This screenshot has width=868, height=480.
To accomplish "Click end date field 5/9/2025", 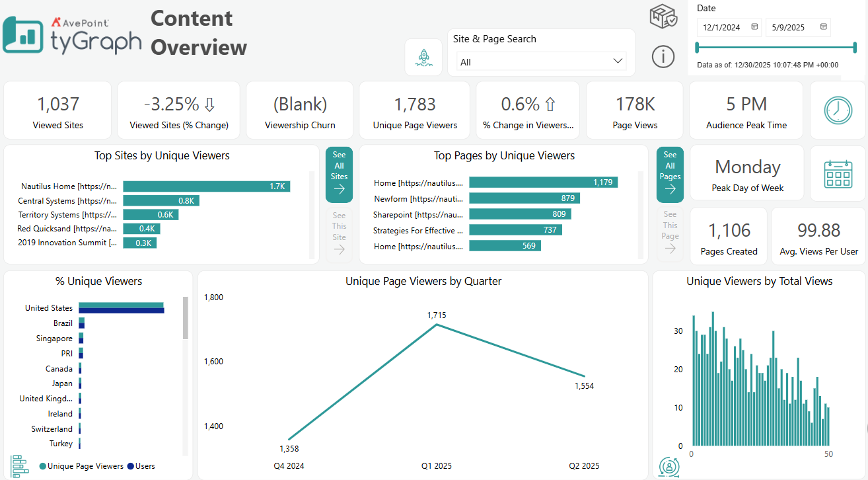I will pos(790,28).
